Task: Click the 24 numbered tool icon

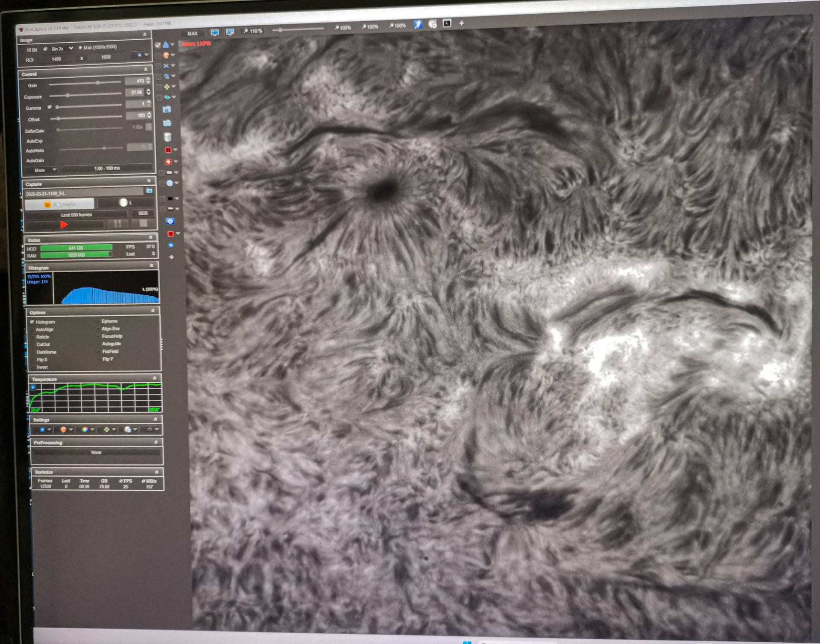Action: (x=166, y=76)
